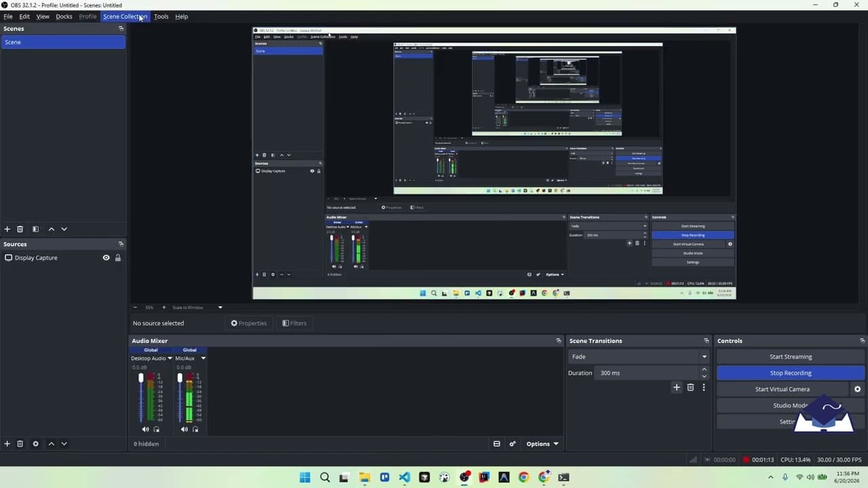
Task: Open the Tools menu
Action: [x=161, y=16]
